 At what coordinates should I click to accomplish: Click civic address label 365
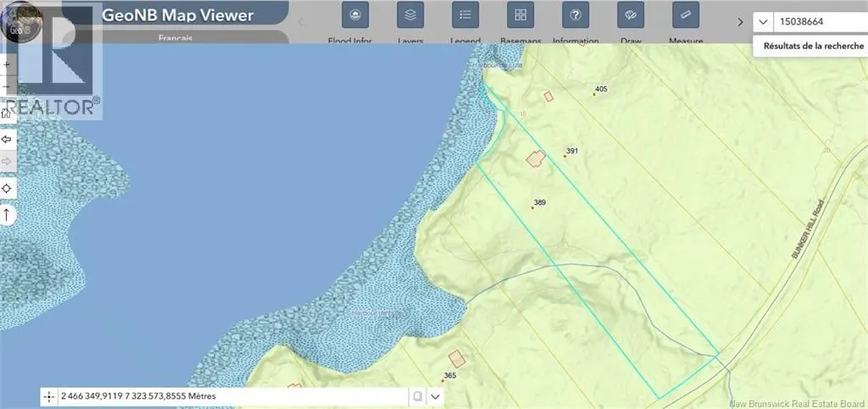click(x=449, y=376)
